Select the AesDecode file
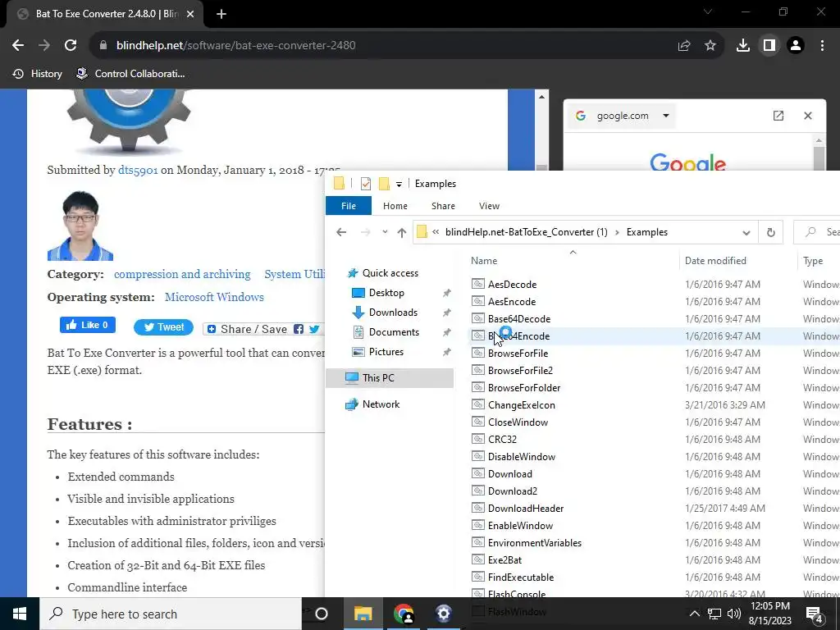Screen dimensions: 840x630 (x=512, y=285)
